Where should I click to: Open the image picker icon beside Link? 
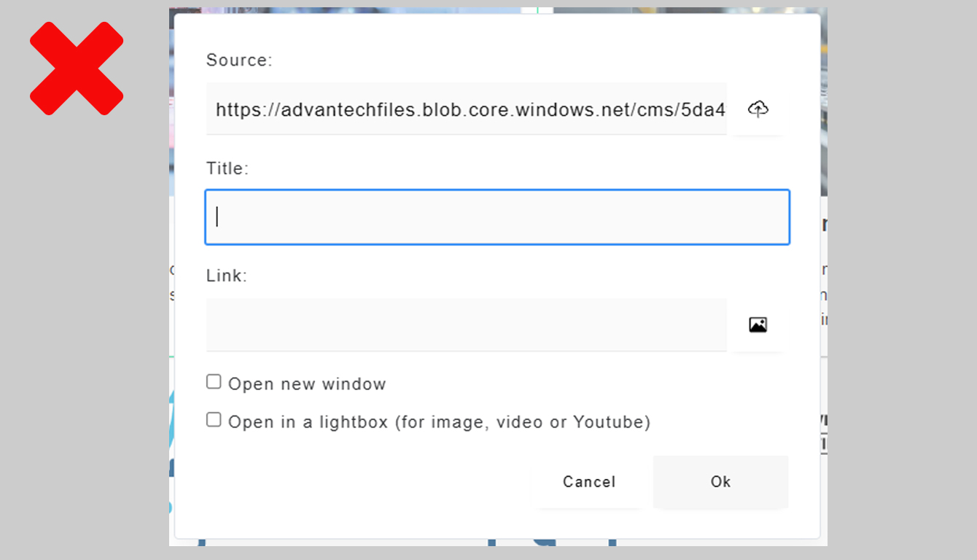[x=758, y=325]
